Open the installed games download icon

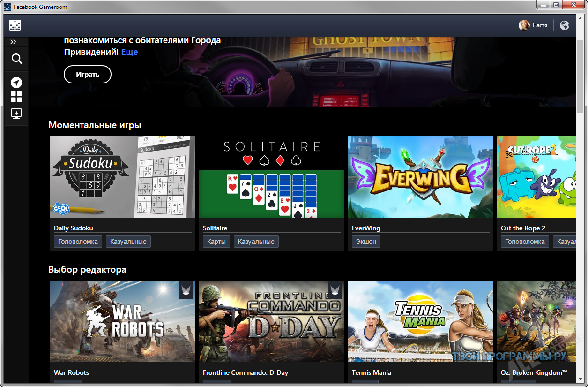point(16,114)
